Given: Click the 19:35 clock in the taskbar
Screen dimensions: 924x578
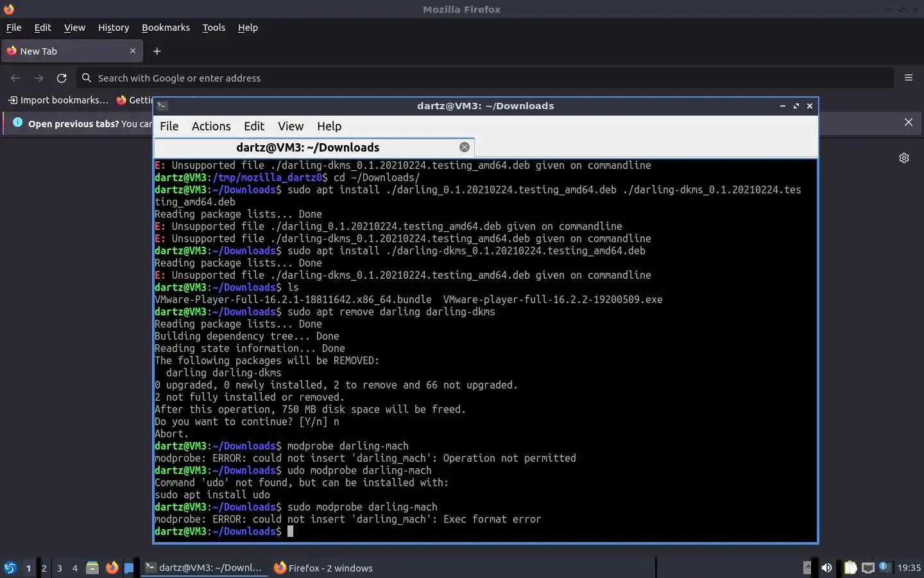Looking at the screenshot, I should [x=909, y=568].
